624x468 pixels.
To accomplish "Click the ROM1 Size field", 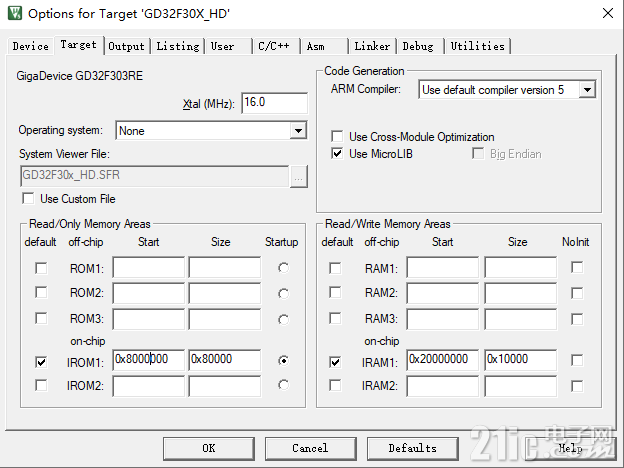I will 225,267.
